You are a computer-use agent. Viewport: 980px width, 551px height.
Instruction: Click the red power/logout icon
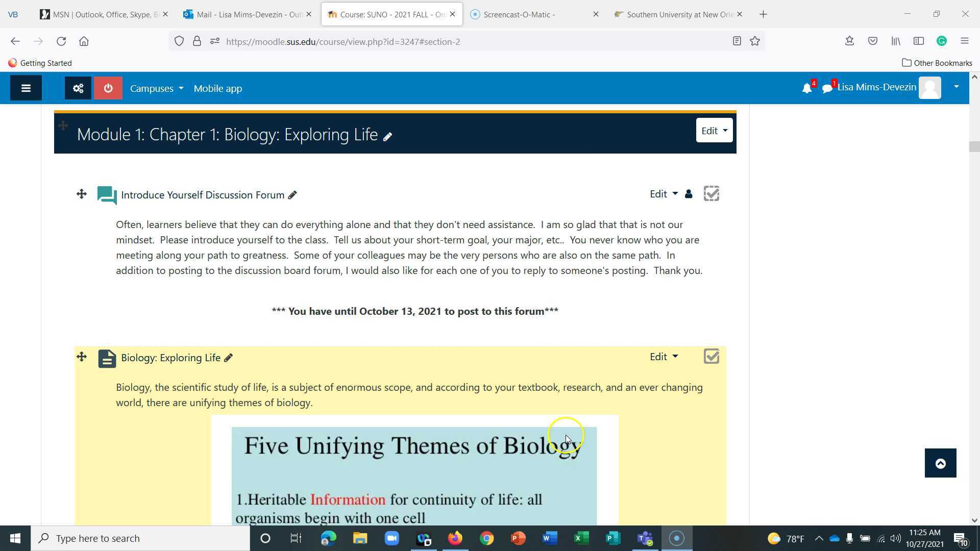(108, 88)
